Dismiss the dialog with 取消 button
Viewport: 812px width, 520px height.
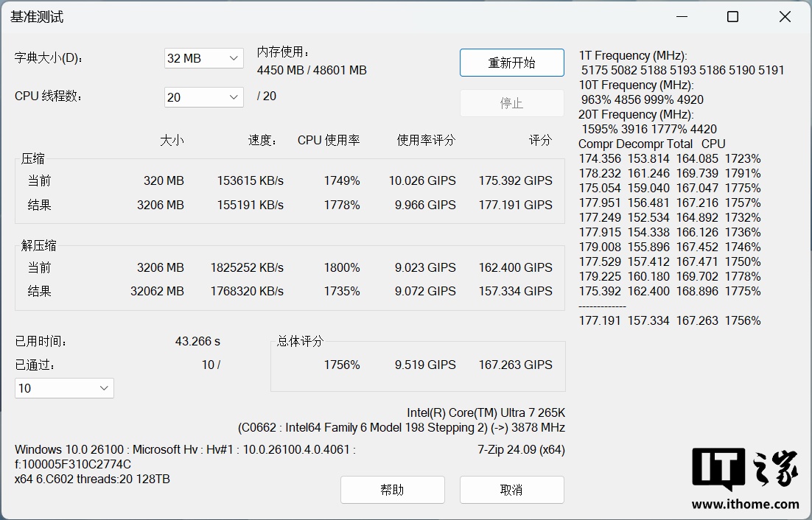pyautogui.click(x=511, y=490)
